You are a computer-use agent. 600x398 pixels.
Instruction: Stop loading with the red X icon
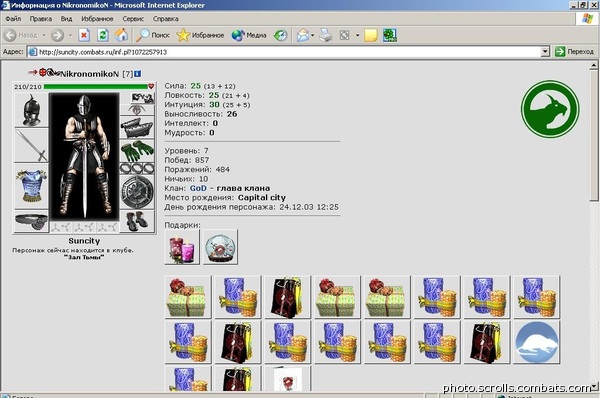[84, 35]
